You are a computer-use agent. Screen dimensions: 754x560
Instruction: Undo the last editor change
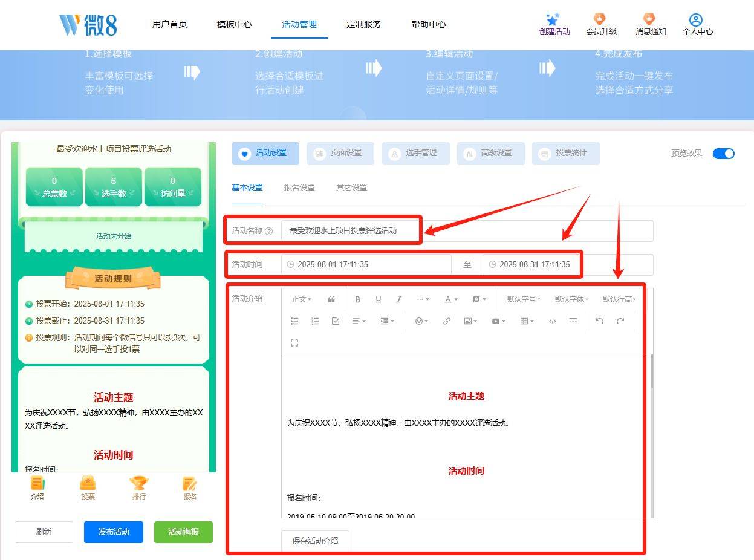(x=599, y=321)
